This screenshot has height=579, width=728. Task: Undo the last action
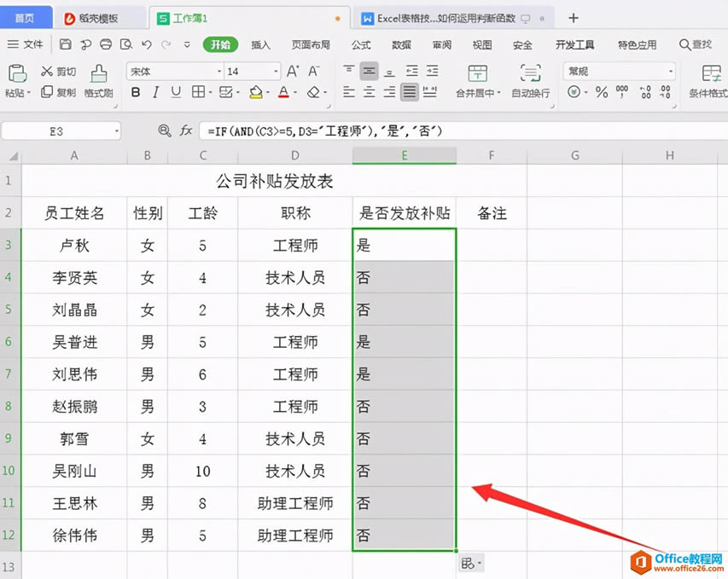point(147,44)
